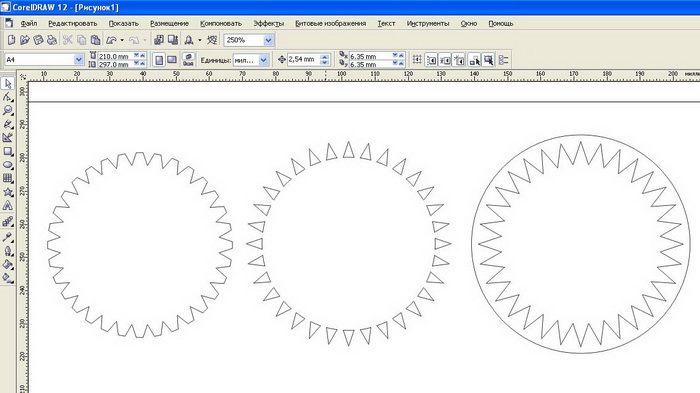Click the Import icon in toolbar
This screenshot has width=700, height=393.
pyautogui.click(x=158, y=40)
